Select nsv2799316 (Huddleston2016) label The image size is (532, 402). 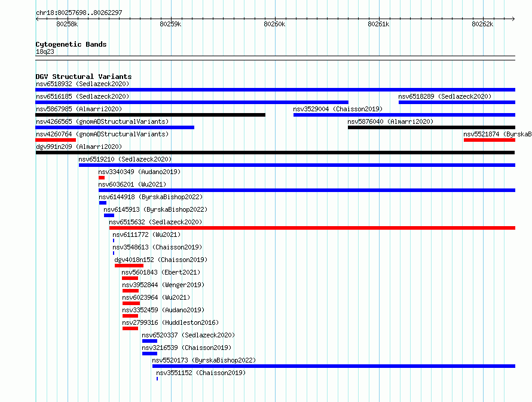pyautogui.click(x=170, y=322)
